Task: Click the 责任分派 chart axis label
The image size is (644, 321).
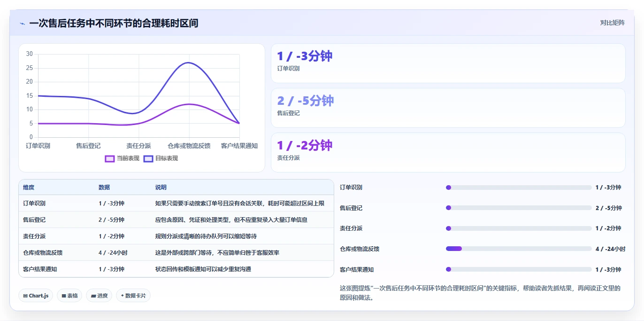Action: point(139,146)
